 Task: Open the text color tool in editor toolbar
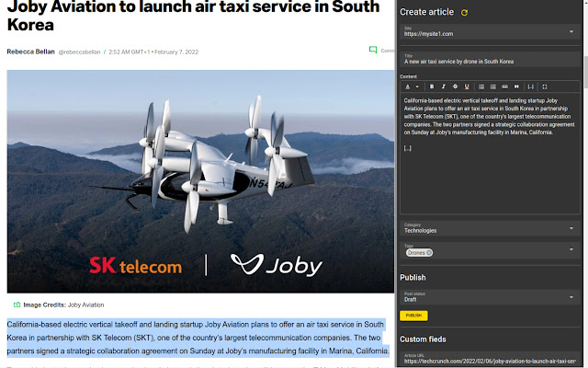pos(408,86)
